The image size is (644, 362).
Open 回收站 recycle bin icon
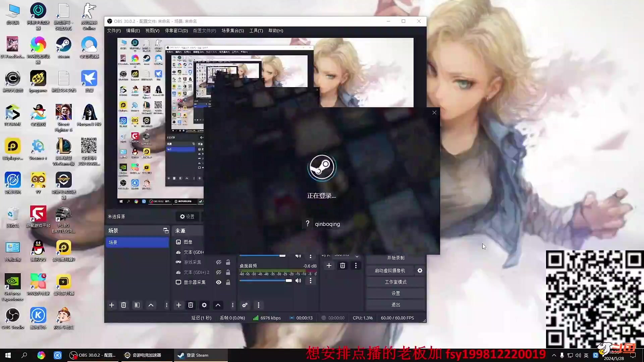[13, 217]
